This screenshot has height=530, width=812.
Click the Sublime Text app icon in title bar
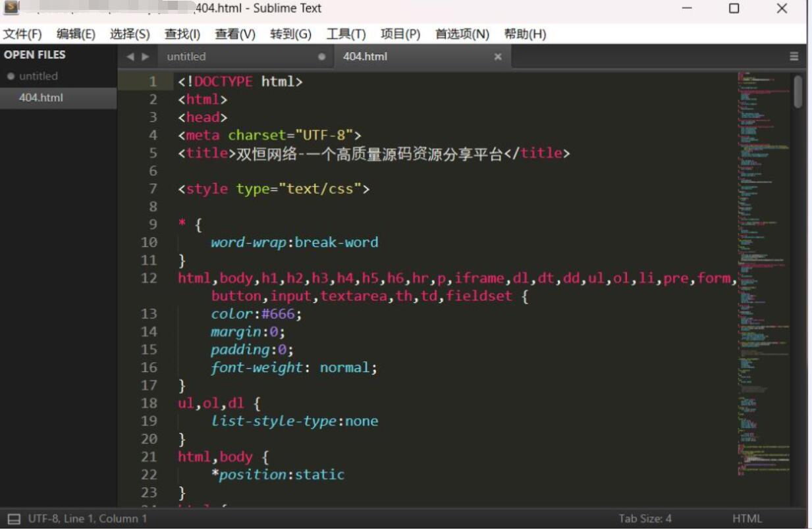click(x=11, y=9)
